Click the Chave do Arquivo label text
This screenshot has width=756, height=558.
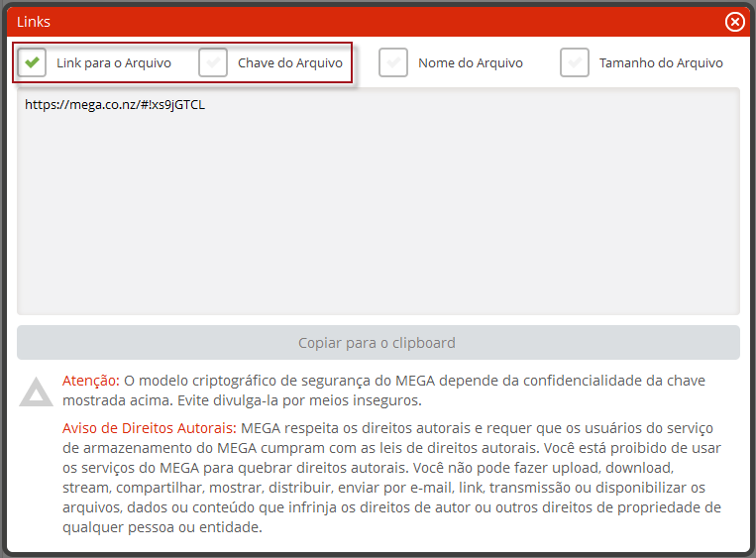click(x=290, y=63)
